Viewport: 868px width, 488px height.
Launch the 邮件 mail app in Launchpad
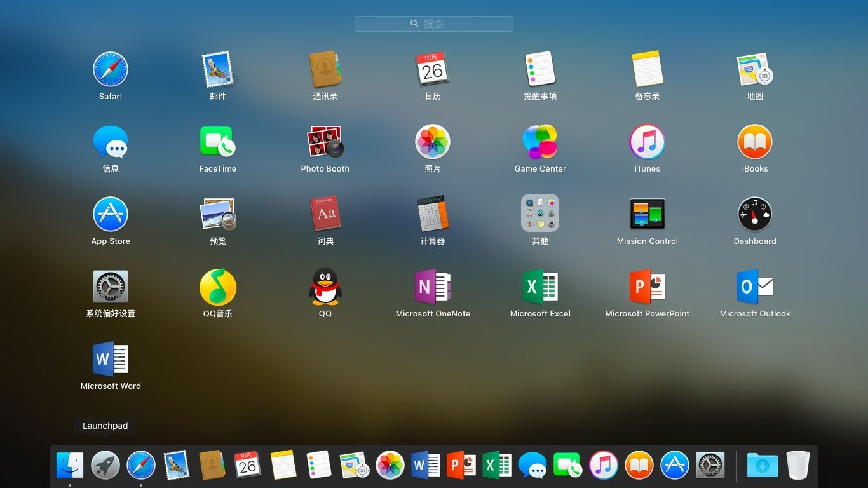(218, 69)
